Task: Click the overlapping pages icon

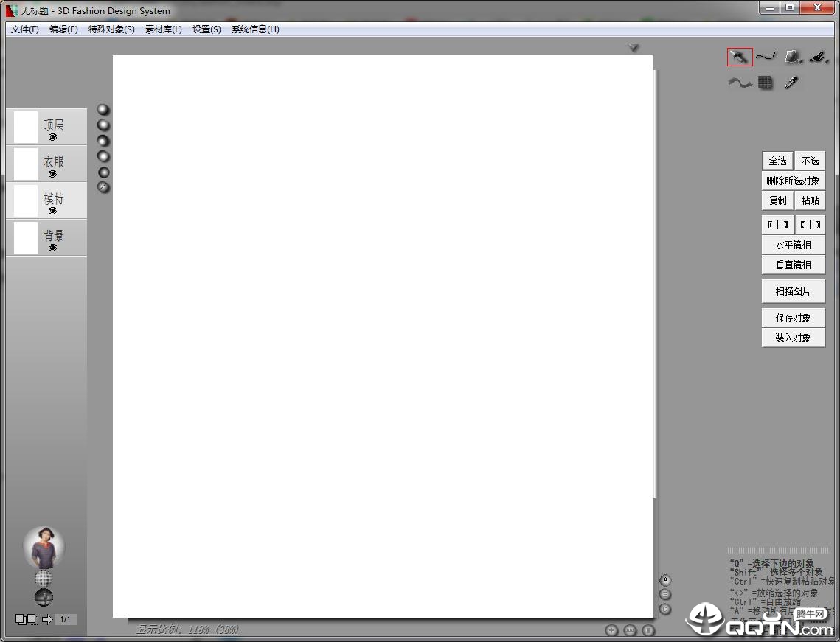Action: click(21, 619)
